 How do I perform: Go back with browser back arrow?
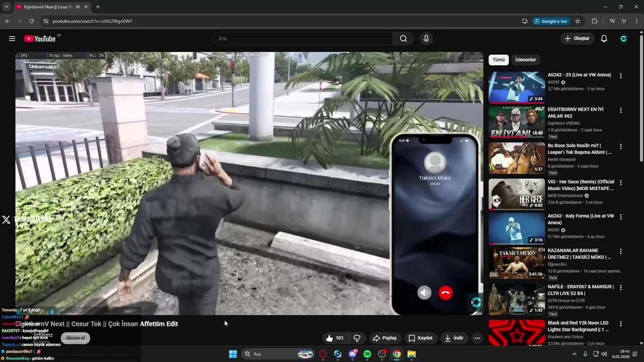7,21
